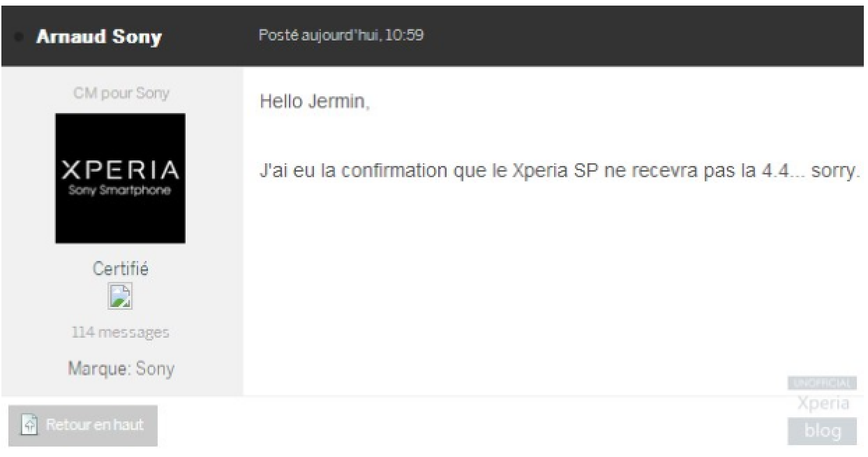This screenshot has height=457, width=868.
Task: Click the Arnaud Sony username
Action: [x=99, y=37]
